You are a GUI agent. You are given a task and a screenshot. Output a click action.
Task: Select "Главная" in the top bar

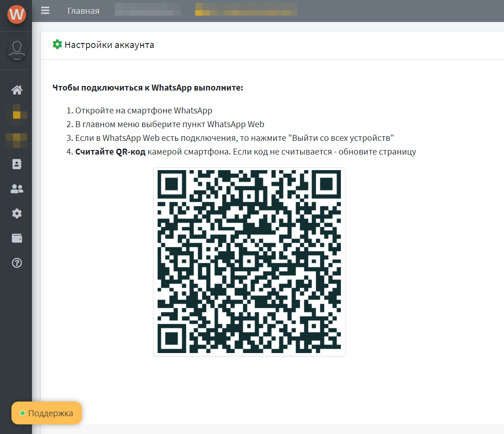coord(83,11)
